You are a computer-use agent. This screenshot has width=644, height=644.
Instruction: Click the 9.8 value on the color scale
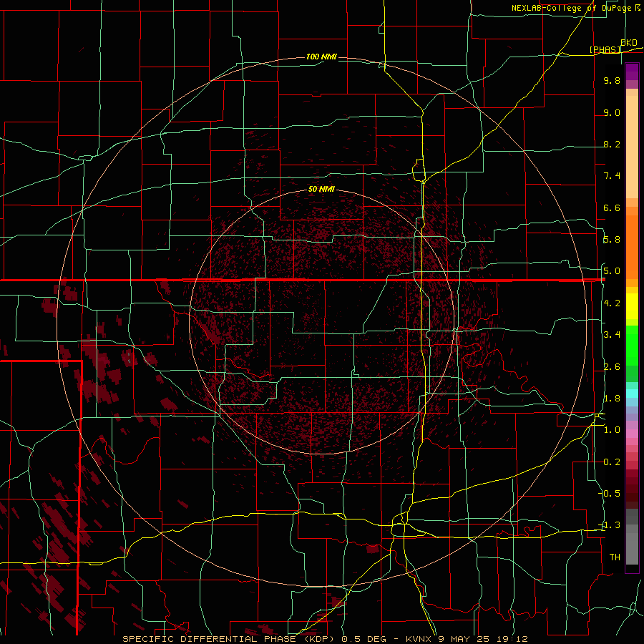tap(612, 80)
